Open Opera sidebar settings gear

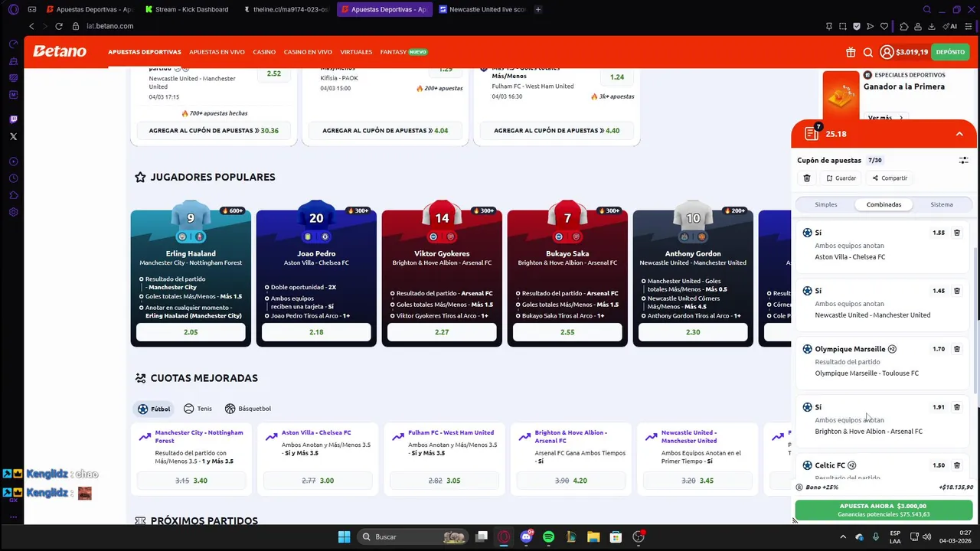[13, 212]
